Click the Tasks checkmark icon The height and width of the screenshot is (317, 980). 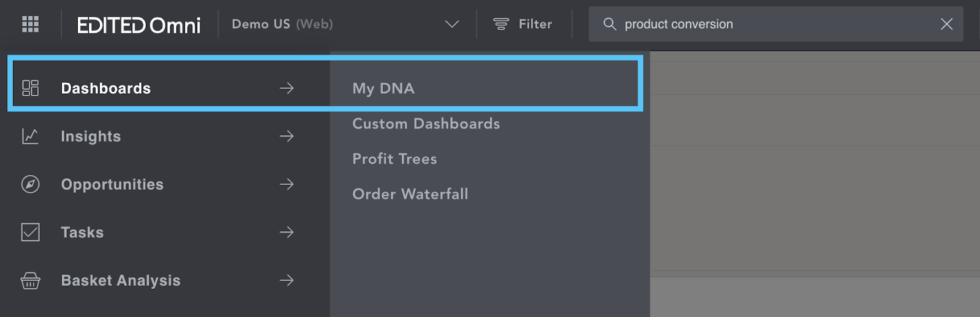point(30,232)
